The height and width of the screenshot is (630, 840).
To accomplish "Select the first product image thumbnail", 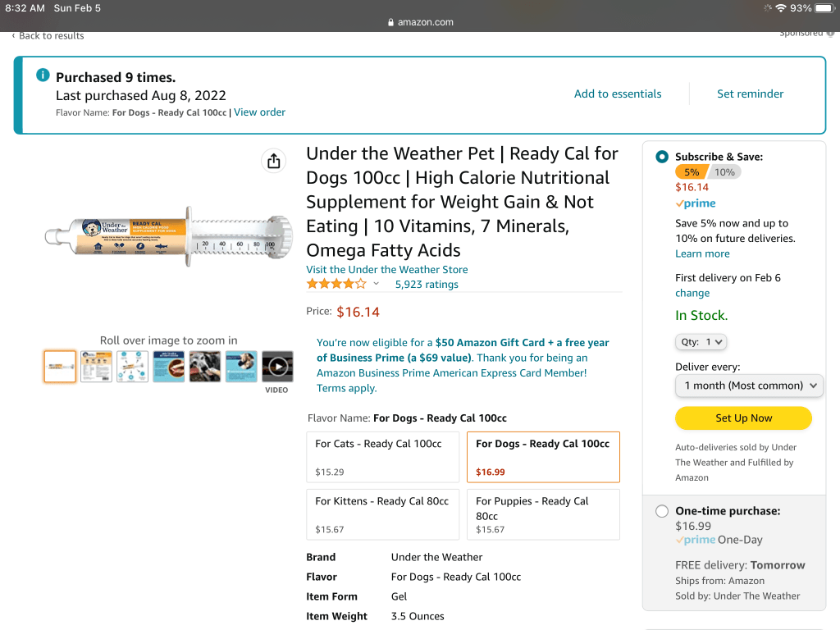I will (60, 367).
